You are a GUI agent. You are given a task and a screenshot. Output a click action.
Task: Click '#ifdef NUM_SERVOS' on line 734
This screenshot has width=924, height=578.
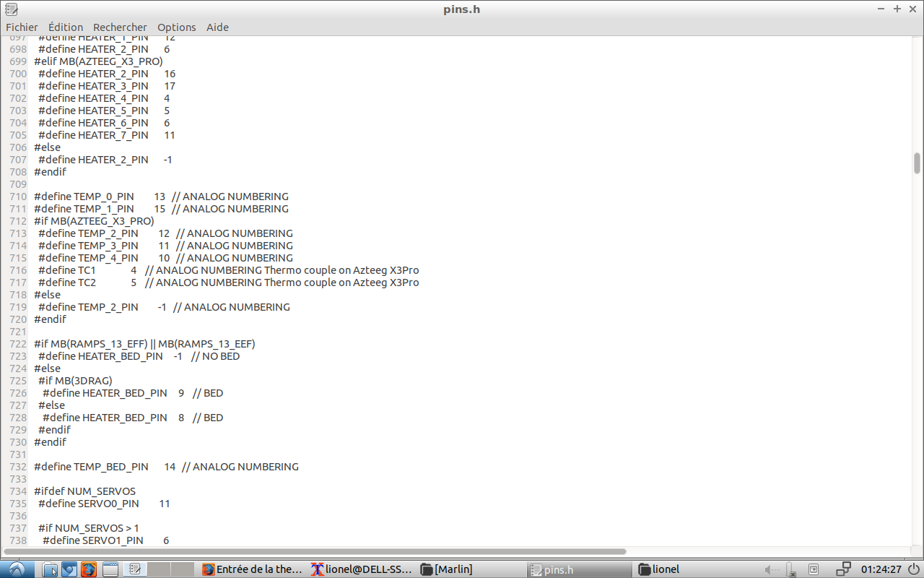(x=84, y=491)
